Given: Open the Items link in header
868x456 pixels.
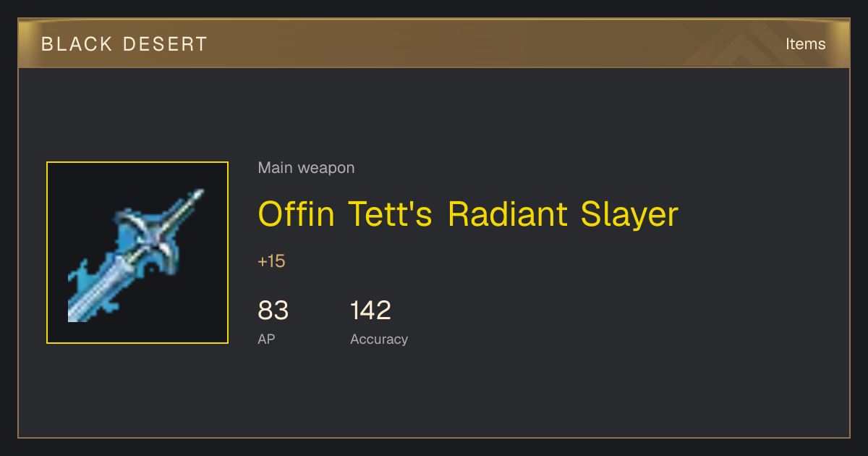Looking at the screenshot, I should point(805,44).
